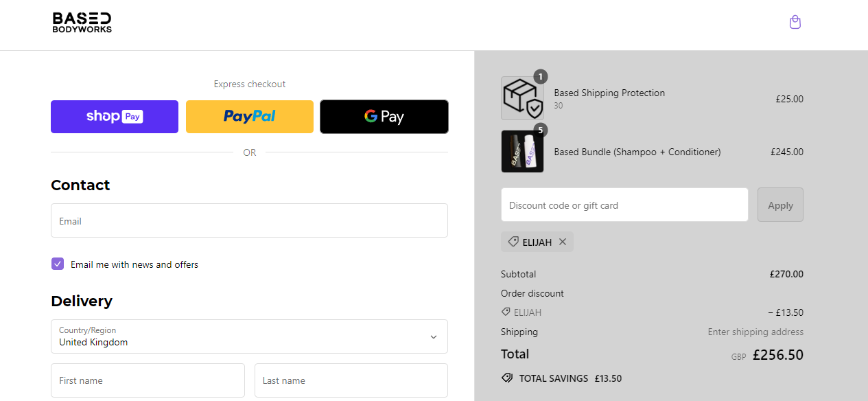868x401 pixels.
Task: Click the Based Bodyworks logo
Action: pos(82,23)
